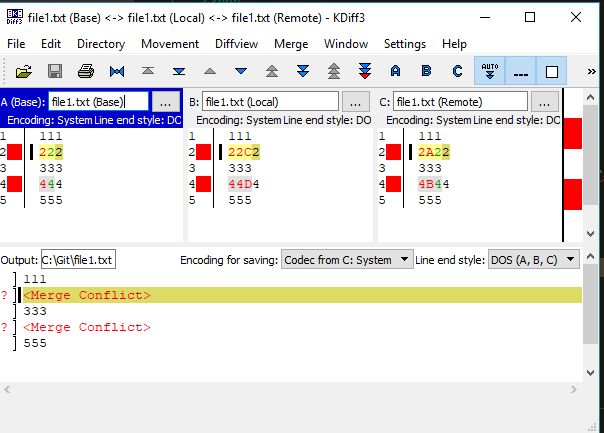Click the Open file folder icon

pos(23,71)
